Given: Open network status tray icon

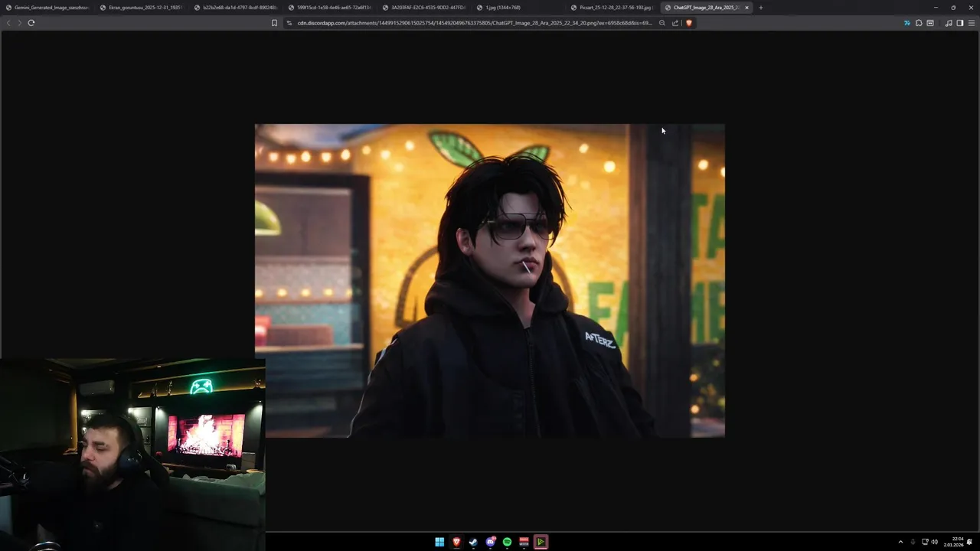Looking at the screenshot, I should coord(925,542).
